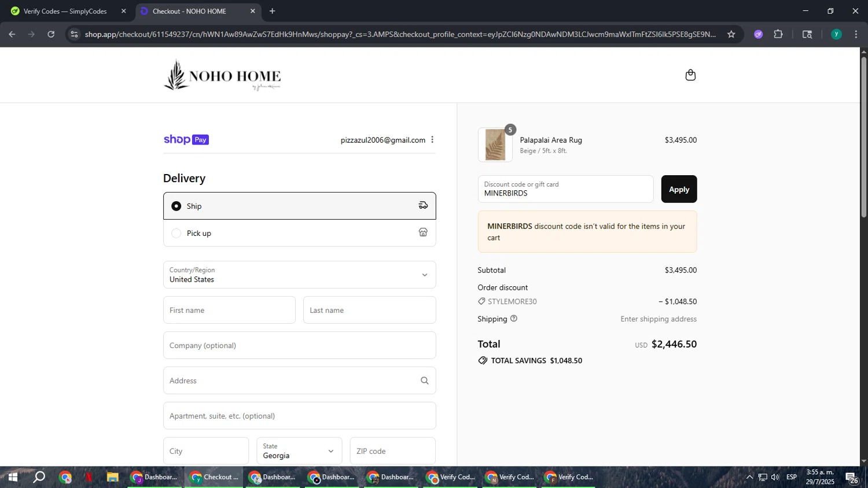The width and height of the screenshot is (868, 488).
Task: Open the notification center icon
Action: tap(852, 478)
